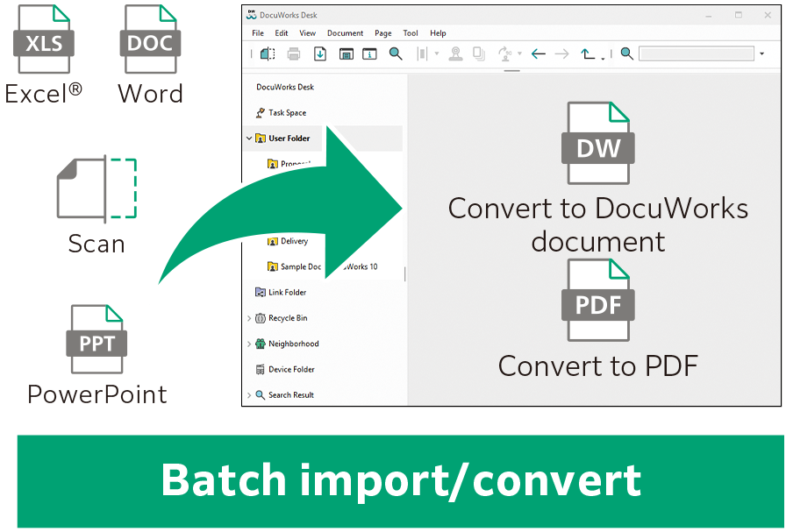This screenshot has height=532, width=786.
Task: Click the Print icon on the toolbar
Action: point(292,53)
